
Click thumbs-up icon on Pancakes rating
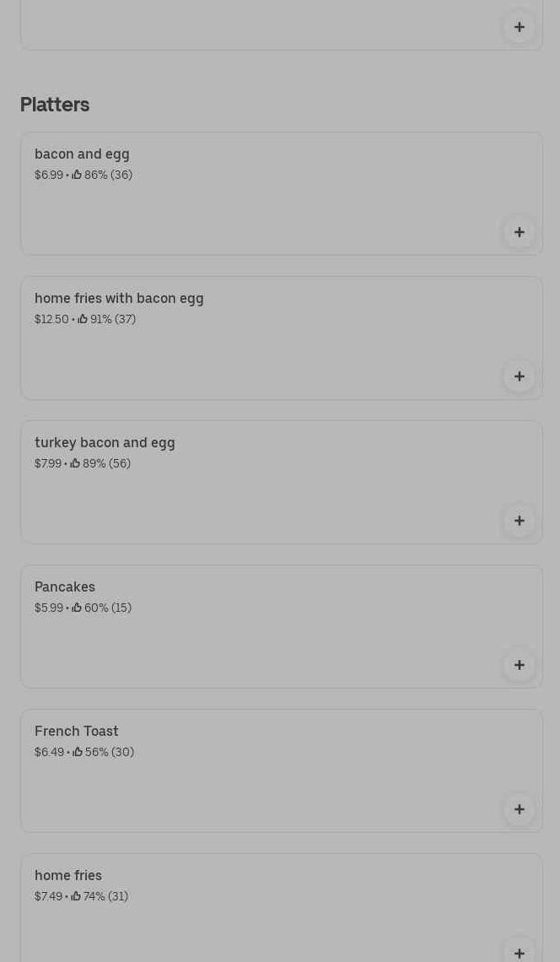coord(77,608)
